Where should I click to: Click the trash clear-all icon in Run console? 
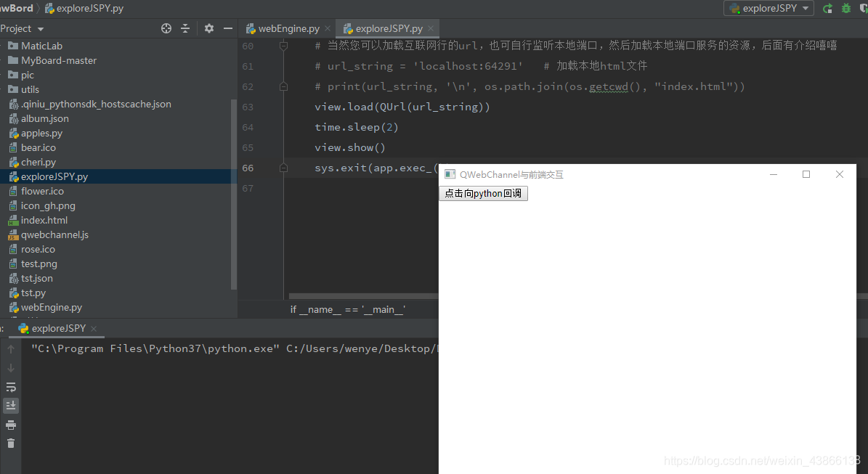tap(10, 443)
